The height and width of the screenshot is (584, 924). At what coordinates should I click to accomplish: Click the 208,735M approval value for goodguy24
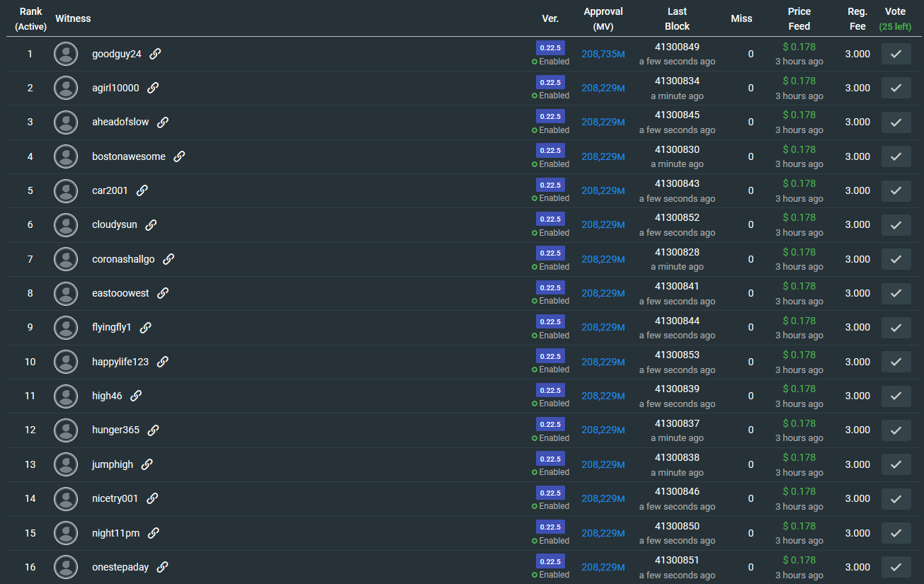tap(603, 54)
